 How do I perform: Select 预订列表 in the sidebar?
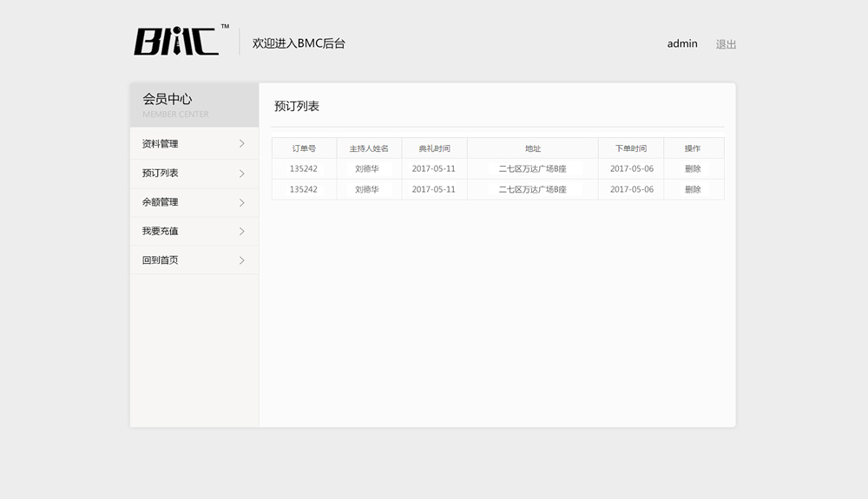click(x=161, y=174)
